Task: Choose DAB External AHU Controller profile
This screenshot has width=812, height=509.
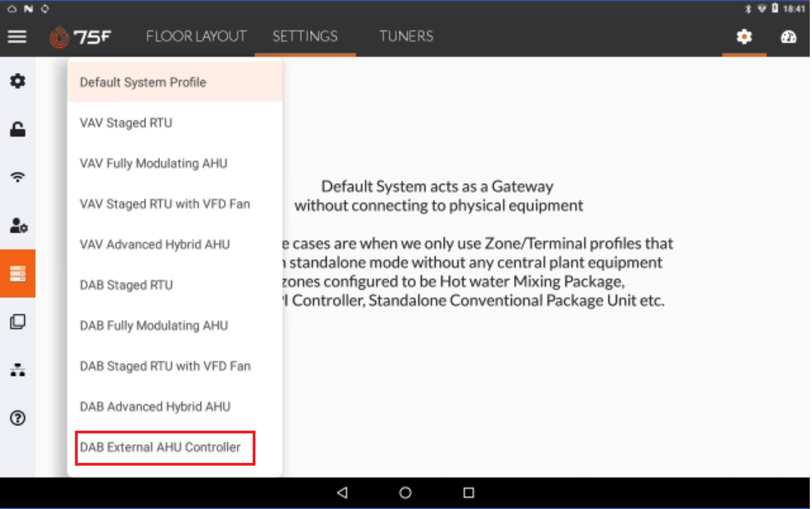Action: (161, 447)
